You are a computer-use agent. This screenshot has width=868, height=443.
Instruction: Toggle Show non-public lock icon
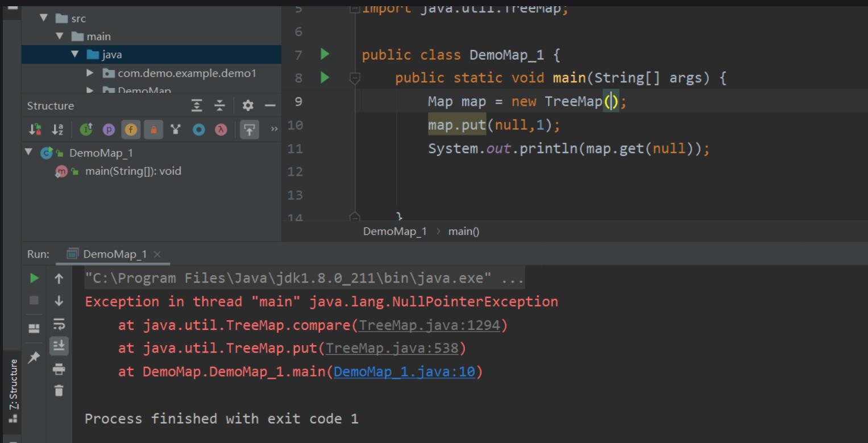[153, 130]
